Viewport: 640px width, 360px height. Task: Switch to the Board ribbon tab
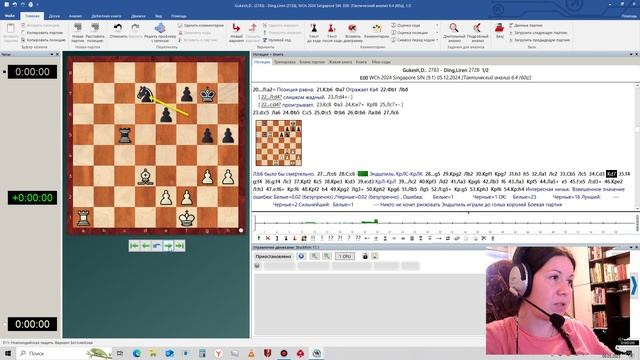point(54,16)
